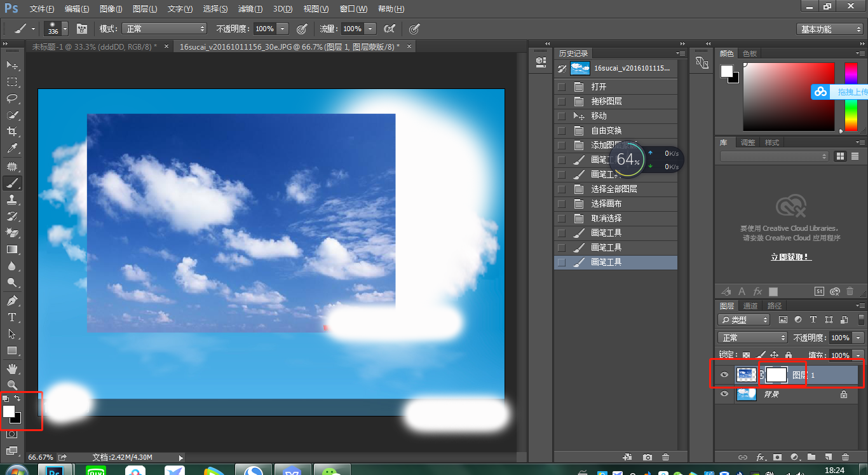The image size is (868, 475).
Task: Toggle Quick Mask mode
Action: pyautogui.click(x=12, y=434)
